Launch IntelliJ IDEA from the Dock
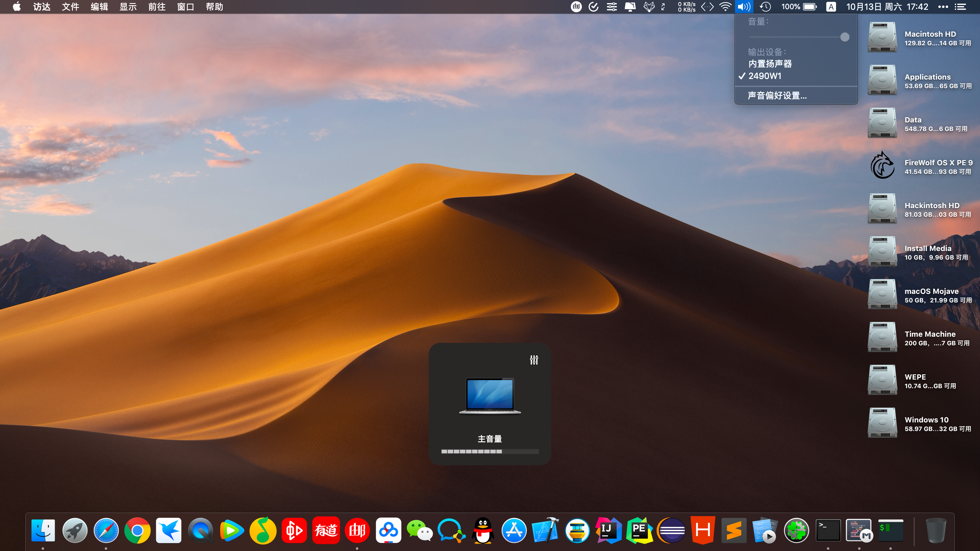Screen dimensions: 980x551 coord(608,530)
